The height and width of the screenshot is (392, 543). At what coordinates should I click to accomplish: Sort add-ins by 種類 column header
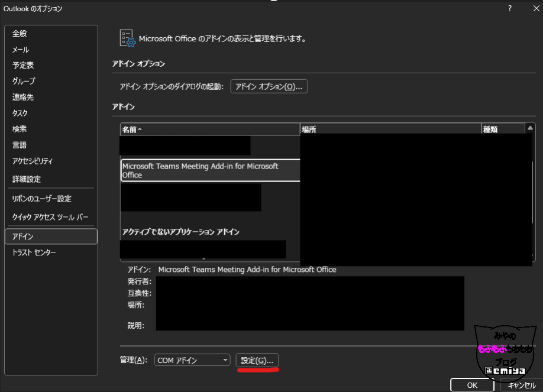tap(503, 129)
